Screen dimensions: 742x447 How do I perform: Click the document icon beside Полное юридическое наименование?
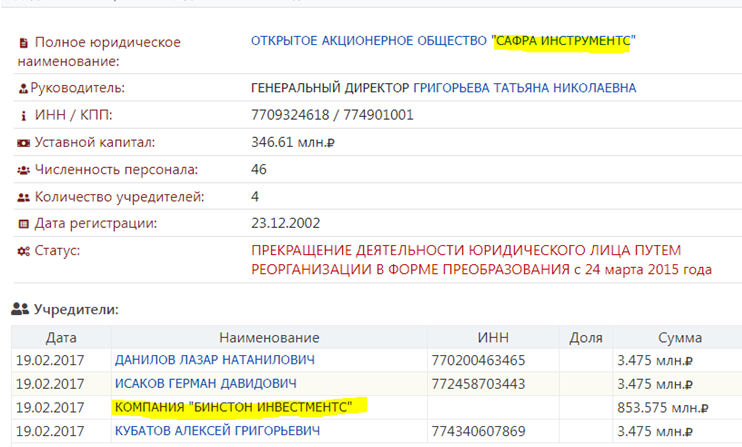[x=23, y=43]
